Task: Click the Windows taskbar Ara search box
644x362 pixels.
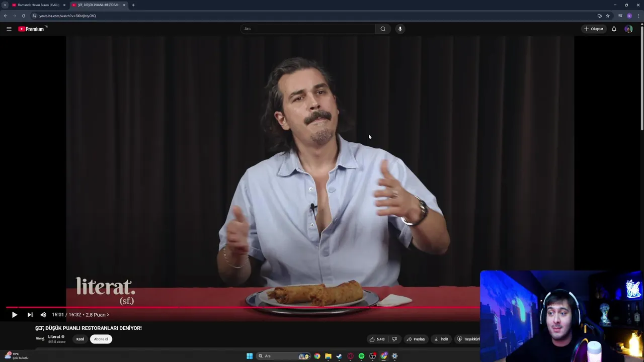Action: click(284, 356)
